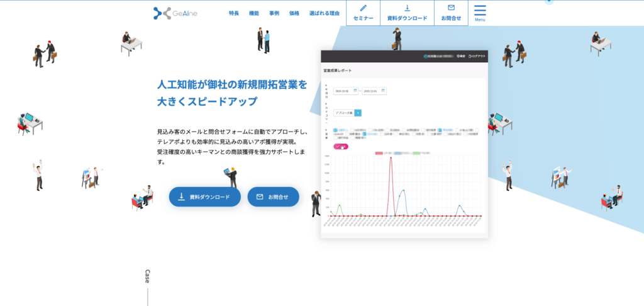Open the hamburger Menu icon
Viewport: 644px width, 306px height.
tap(480, 13)
